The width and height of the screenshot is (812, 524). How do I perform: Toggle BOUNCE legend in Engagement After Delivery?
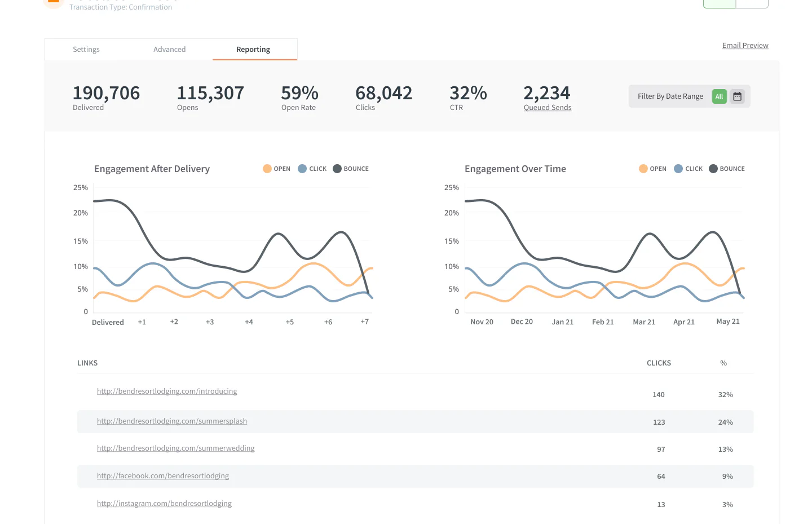click(x=351, y=169)
